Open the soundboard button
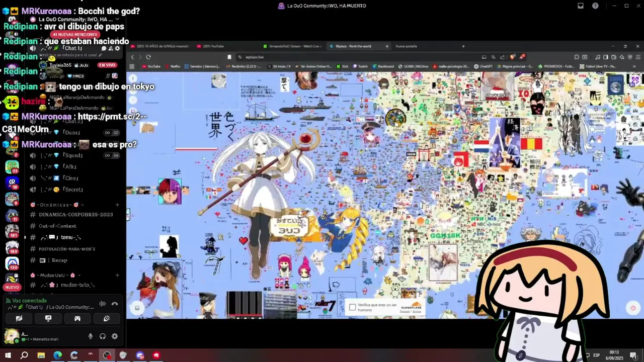Viewport: 644px width, 362px height. pyautogui.click(x=107, y=318)
